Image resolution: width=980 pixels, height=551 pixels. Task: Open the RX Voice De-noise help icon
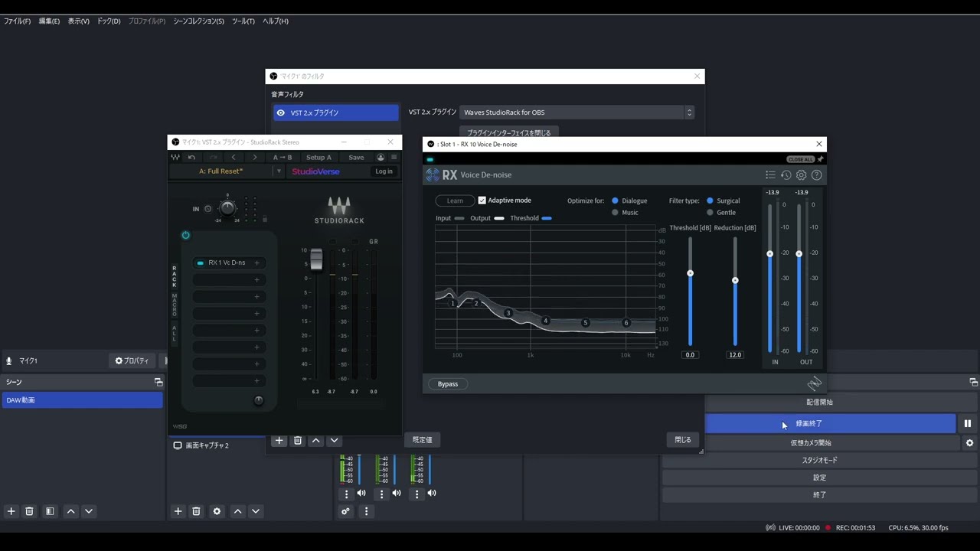coord(817,175)
